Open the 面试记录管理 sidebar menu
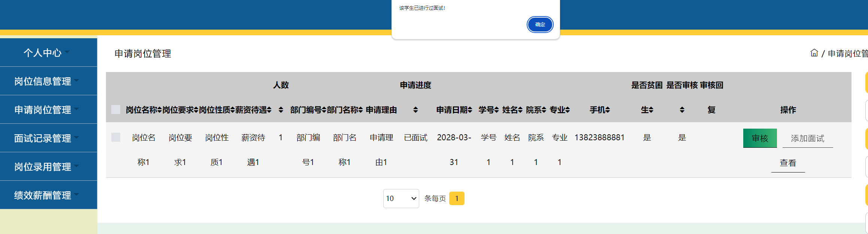 (48, 138)
